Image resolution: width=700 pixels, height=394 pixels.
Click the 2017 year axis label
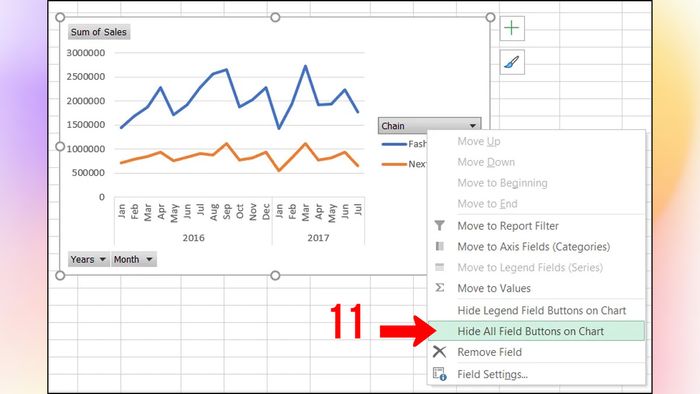point(318,238)
